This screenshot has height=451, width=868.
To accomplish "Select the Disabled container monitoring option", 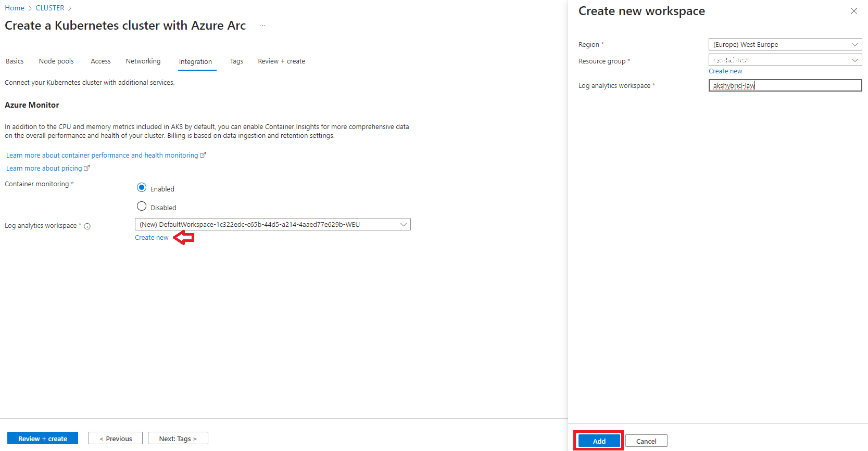I will (x=142, y=206).
